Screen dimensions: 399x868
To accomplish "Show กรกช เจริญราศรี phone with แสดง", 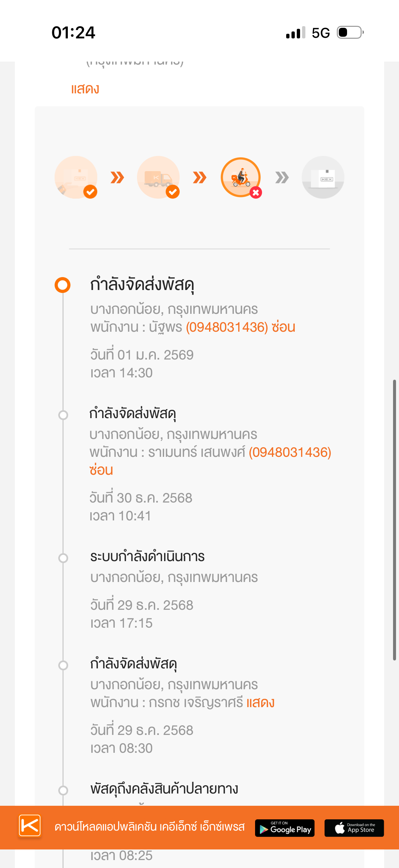I will pyautogui.click(x=260, y=702).
